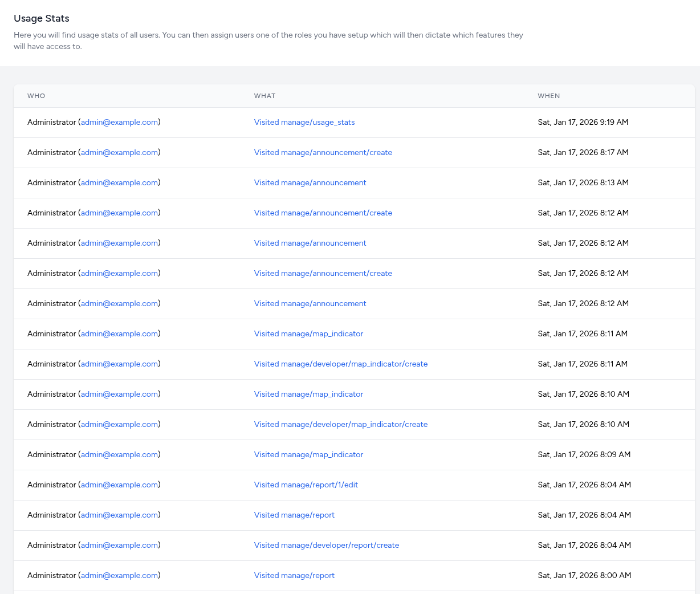700x594 pixels.
Task: Open the manage/map_indicator link at 8:11 AM
Action: pos(308,333)
